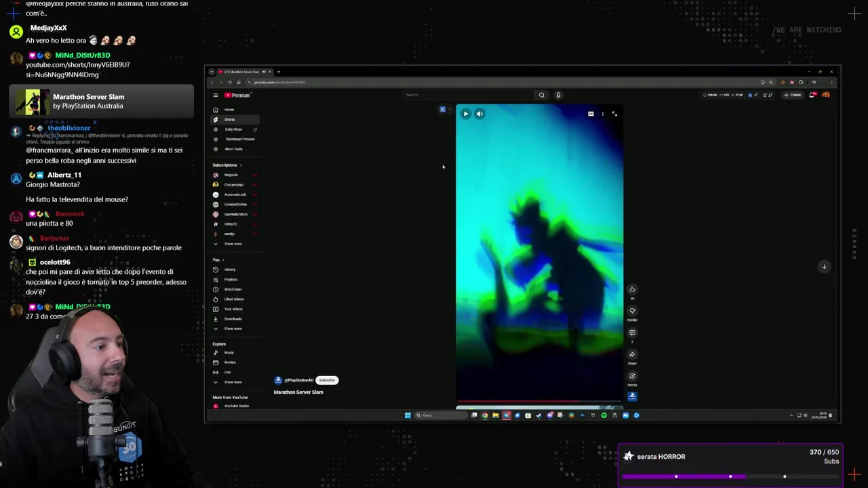Toggle captions on the Shorts player

591,114
